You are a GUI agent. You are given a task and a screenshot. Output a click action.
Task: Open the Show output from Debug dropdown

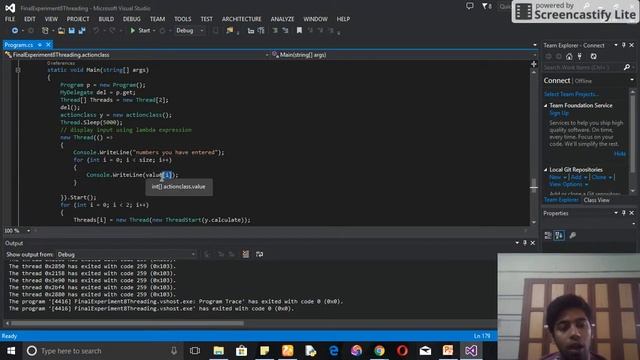pyautogui.click(x=126, y=254)
